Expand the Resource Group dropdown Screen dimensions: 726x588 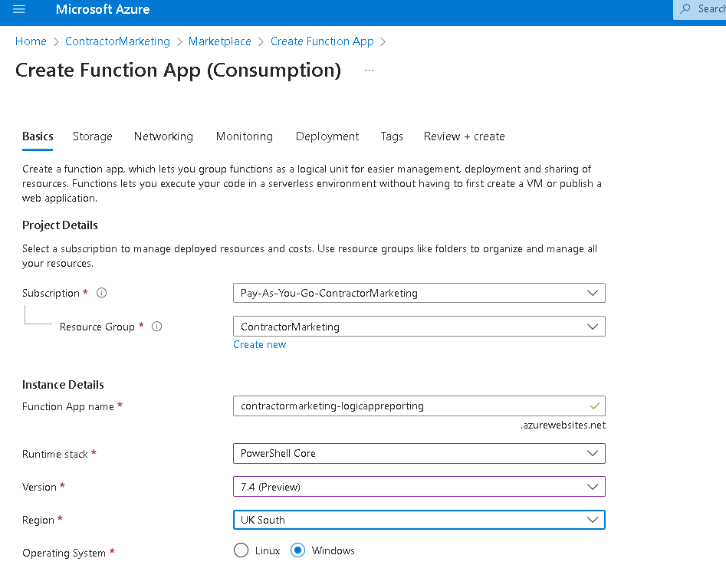click(419, 327)
